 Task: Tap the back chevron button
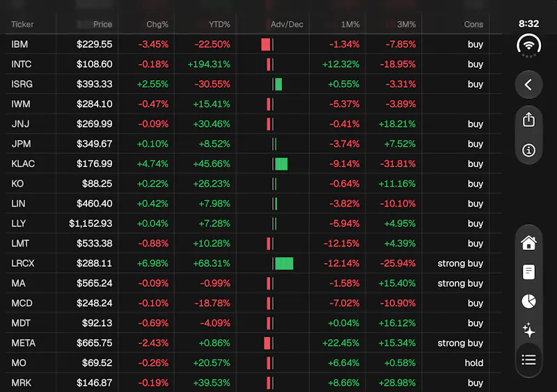[528, 84]
